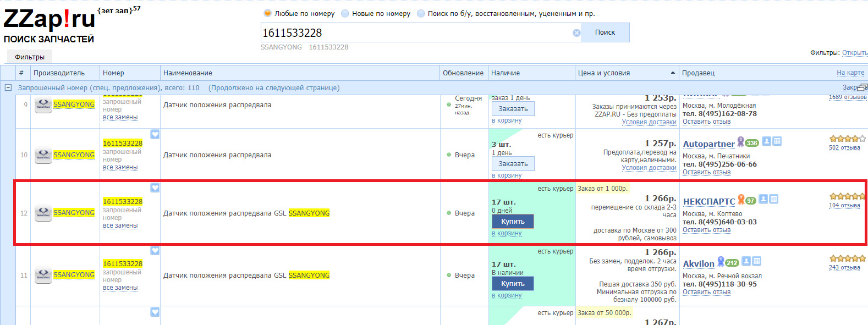
Task: Click the Поиск search button
Action: (x=605, y=32)
